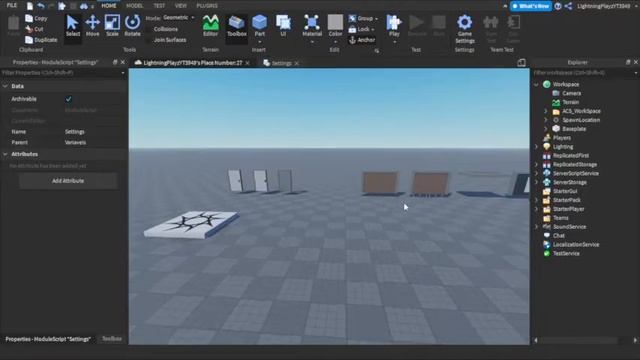640x360 pixels.
Task: Toggle the Join Surfaces checkbox
Action: pyautogui.click(x=149, y=40)
